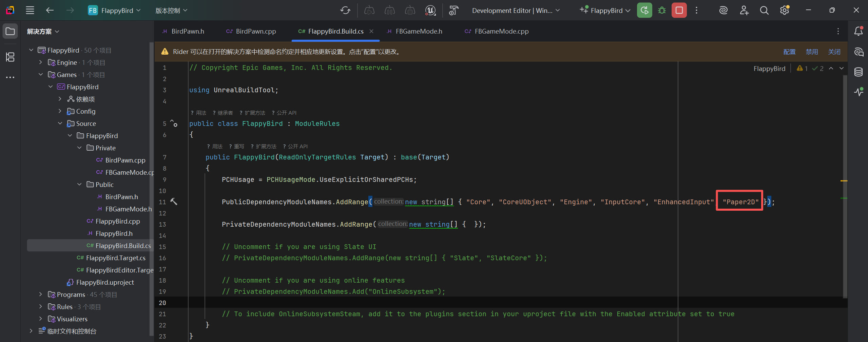Image resolution: width=868 pixels, height=342 pixels.
Task: Click the inheritance gutter icon on line 5
Action: click(x=174, y=123)
